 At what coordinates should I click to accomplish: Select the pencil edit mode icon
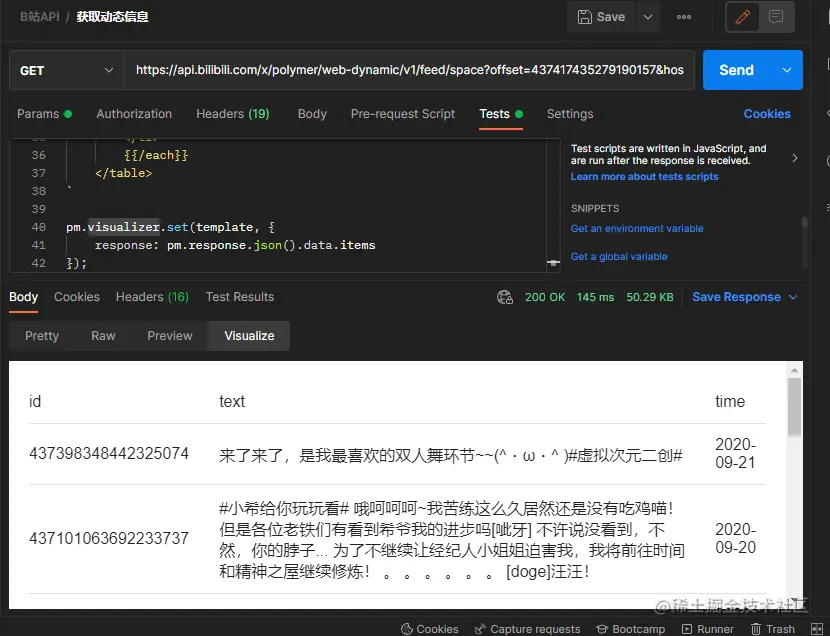point(743,17)
